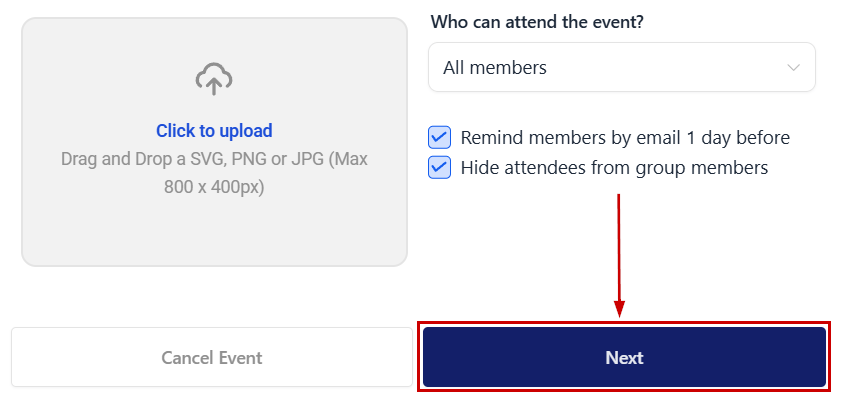Open the "Who can attend" dropdown

[x=621, y=68]
